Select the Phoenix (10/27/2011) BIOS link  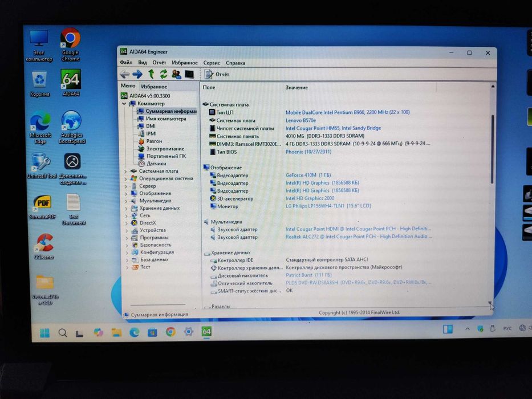tap(308, 152)
